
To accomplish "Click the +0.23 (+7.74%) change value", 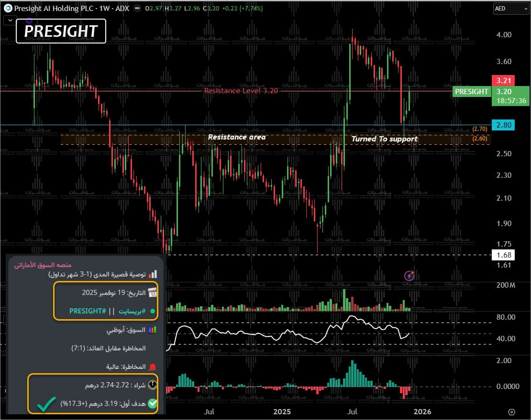I will (243, 9).
